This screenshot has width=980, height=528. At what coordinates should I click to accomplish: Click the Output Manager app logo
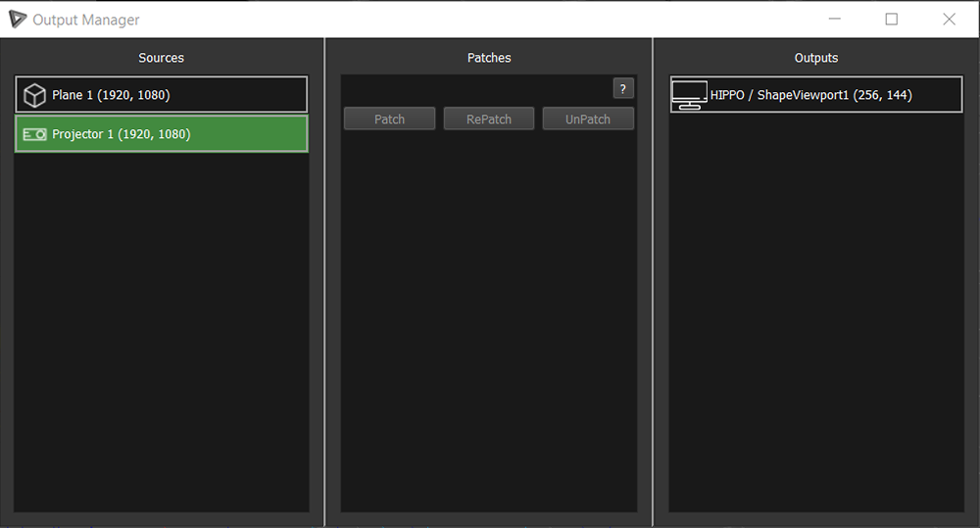(x=18, y=20)
